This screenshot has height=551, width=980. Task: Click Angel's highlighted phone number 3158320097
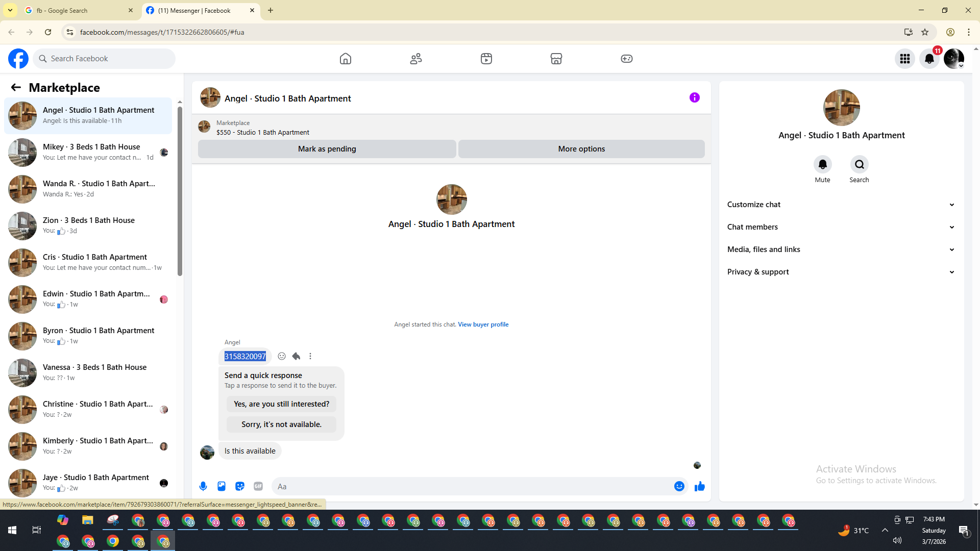pos(245,356)
